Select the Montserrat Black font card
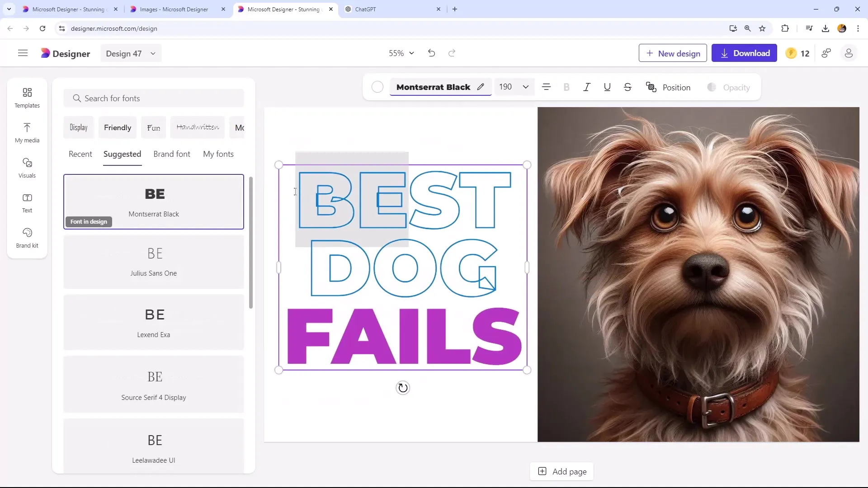 point(154,202)
